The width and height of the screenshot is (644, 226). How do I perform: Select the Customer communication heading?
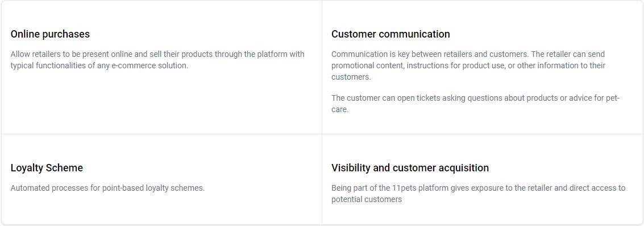pos(390,34)
